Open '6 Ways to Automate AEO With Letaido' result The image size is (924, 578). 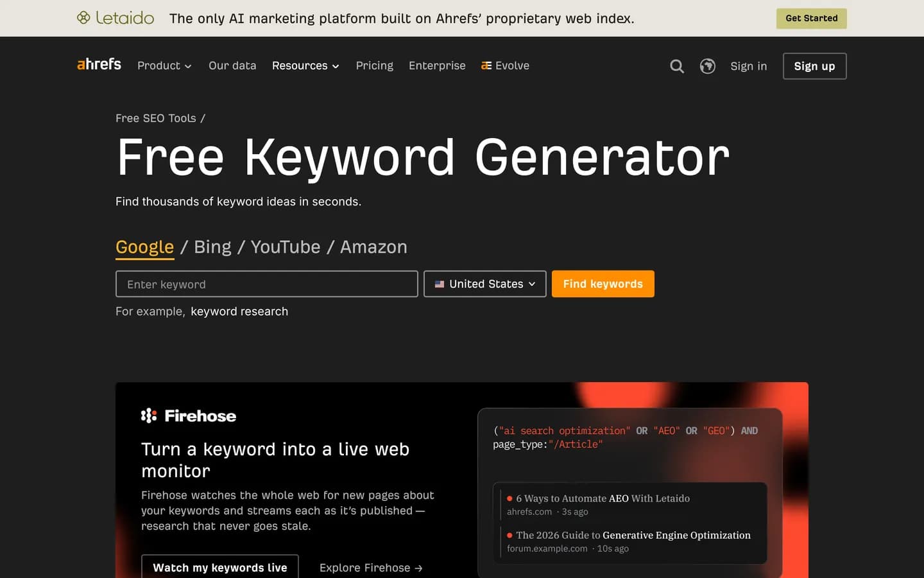603,498
